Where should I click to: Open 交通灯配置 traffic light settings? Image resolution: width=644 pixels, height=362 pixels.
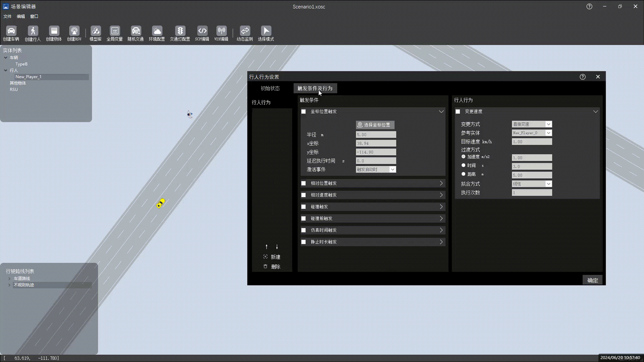[180, 31]
